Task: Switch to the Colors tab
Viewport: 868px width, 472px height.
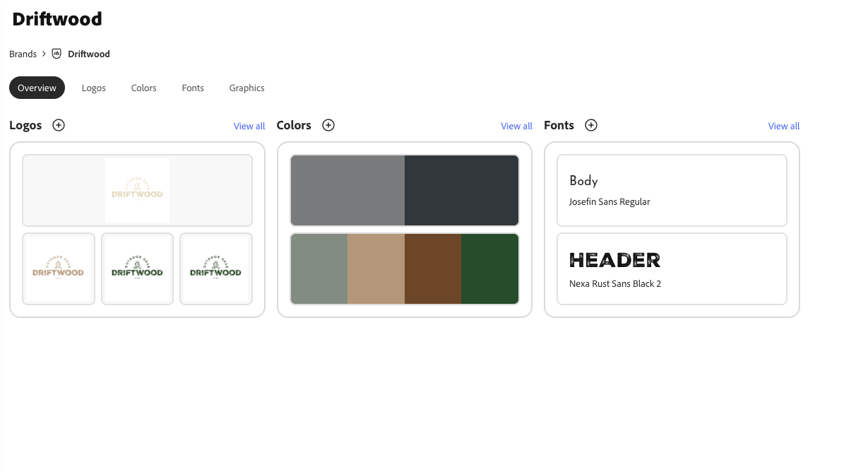Action: pyautogui.click(x=143, y=88)
